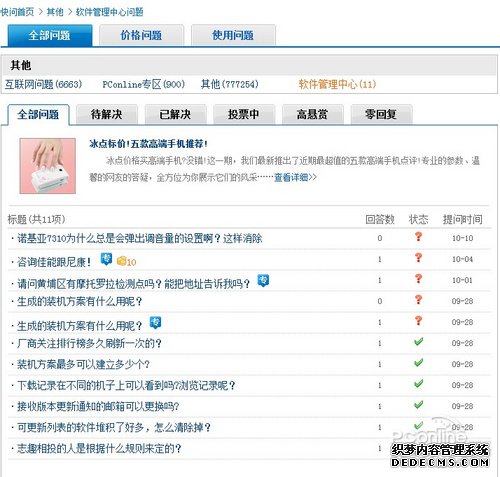This screenshot has width=500, height=477.
Task: Click the blue badge after the 摩托罗拉检测点 question
Action: coord(263,281)
